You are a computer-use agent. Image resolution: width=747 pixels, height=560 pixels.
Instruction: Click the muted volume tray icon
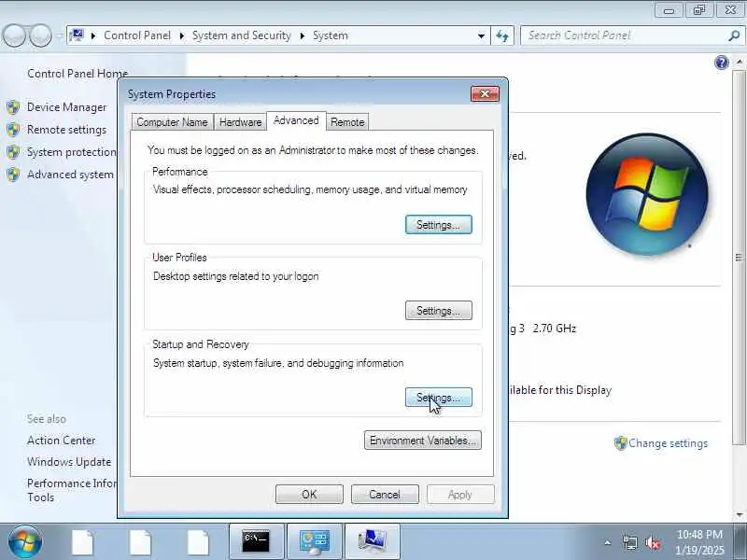tap(652, 542)
